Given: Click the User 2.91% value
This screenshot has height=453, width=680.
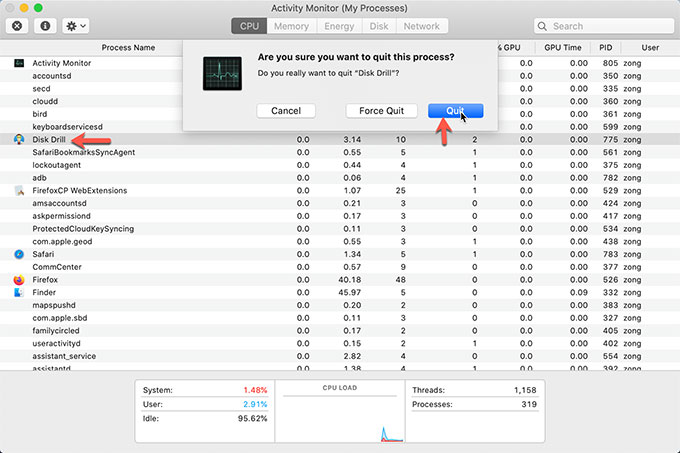Looking at the screenshot, I should pyautogui.click(x=255, y=404).
